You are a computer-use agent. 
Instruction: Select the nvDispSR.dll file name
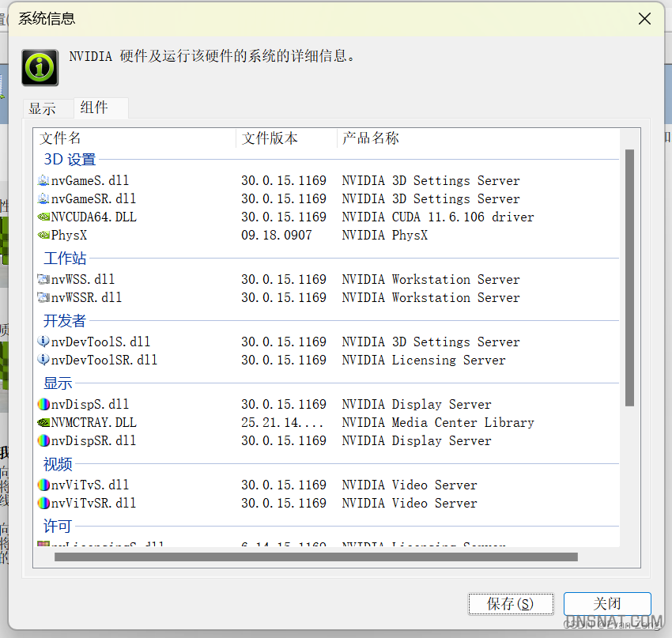93,440
